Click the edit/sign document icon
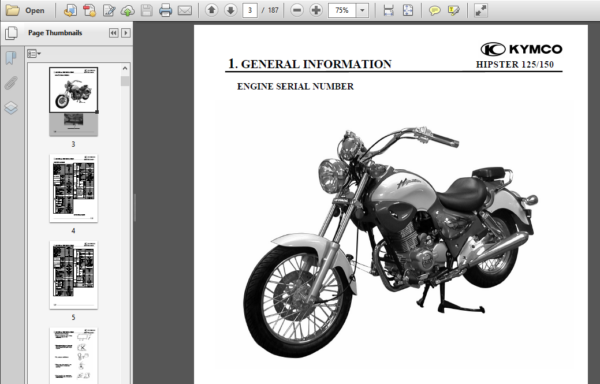Screen dimensions: 600x384 click(109, 10)
